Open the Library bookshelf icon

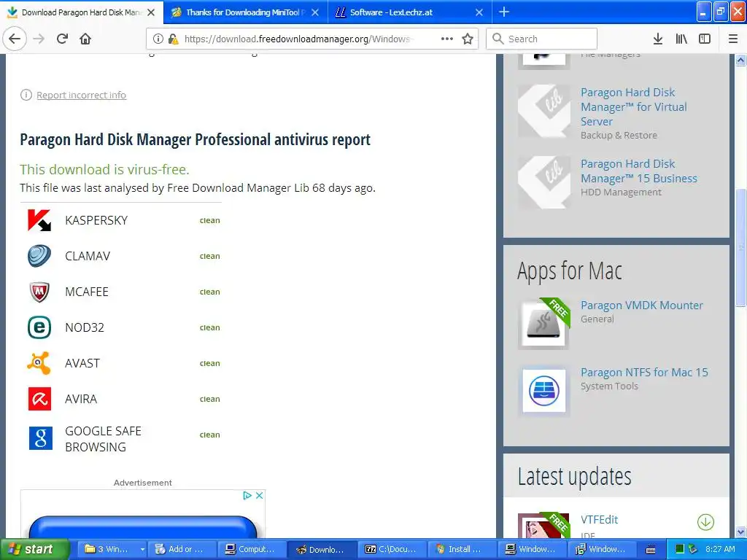[681, 39]
